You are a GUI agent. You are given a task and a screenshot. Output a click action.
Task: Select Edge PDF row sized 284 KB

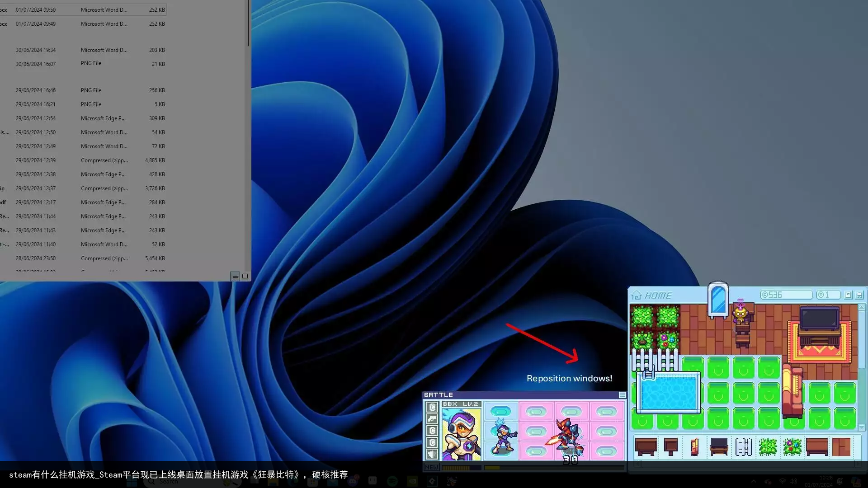pos(83,202)
